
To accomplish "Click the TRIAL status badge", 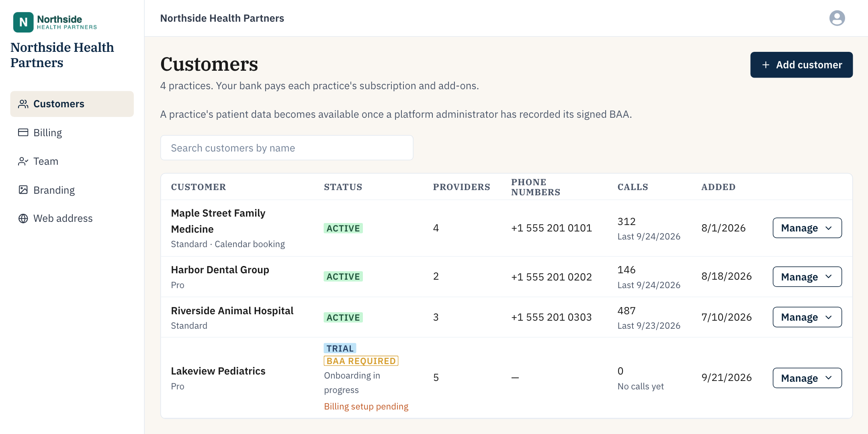I will [340, 348].
